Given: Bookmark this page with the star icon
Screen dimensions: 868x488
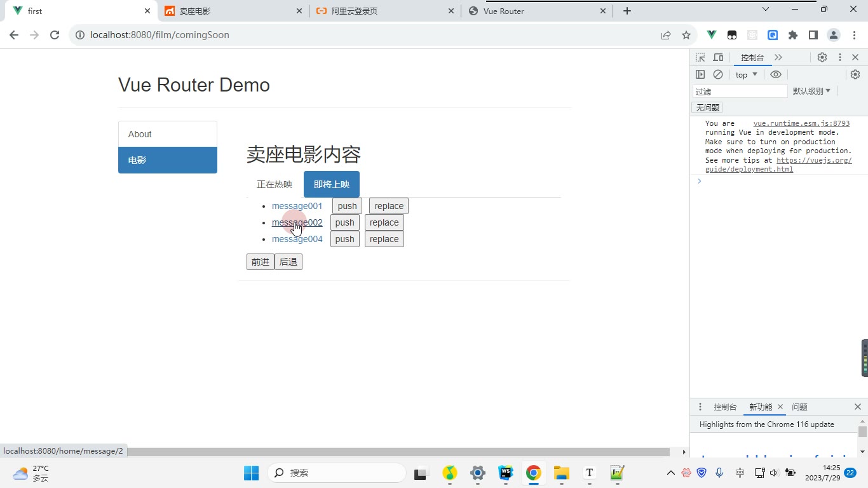Looking at the screenshot, I should tap(686, 35).
